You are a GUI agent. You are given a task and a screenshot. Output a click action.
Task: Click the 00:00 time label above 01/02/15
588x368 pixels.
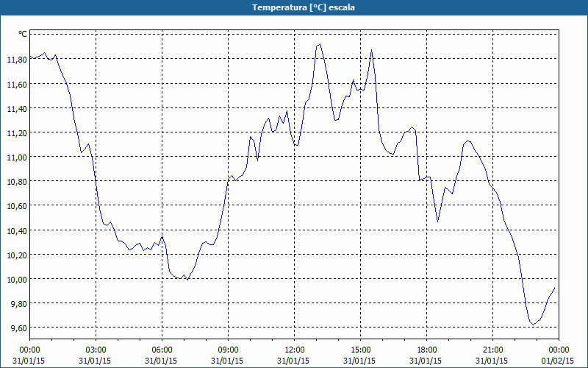[x=559, y=350]
